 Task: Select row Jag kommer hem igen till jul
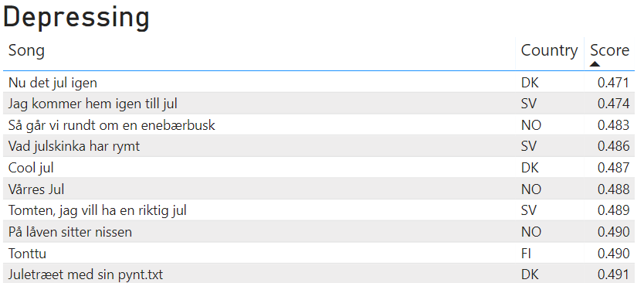coord(318,104)
